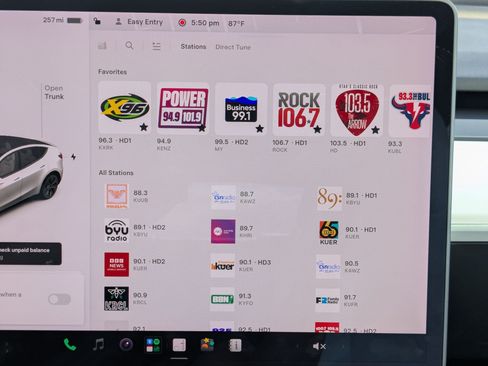Open the Easy Entry profile menu
The image size is (488, 366).
[x=139, y=22]
